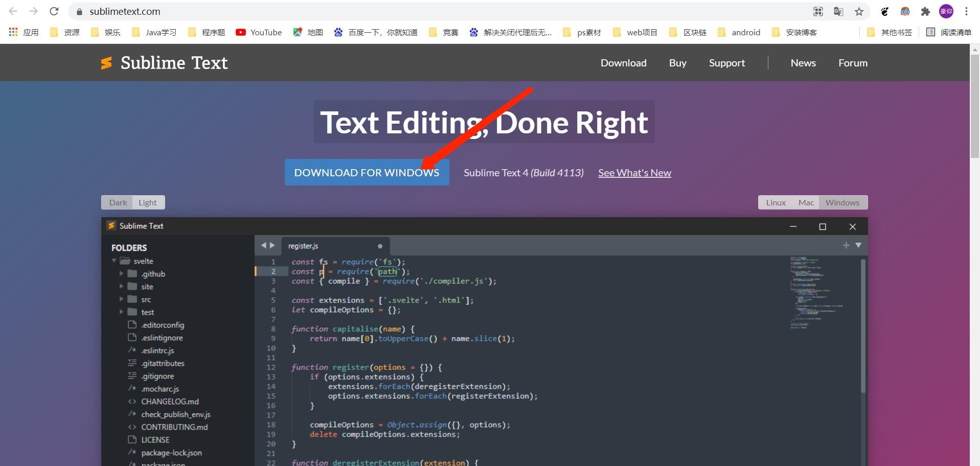Open the See What's New link
Viewport: 980px width, 466px height.
634,173
